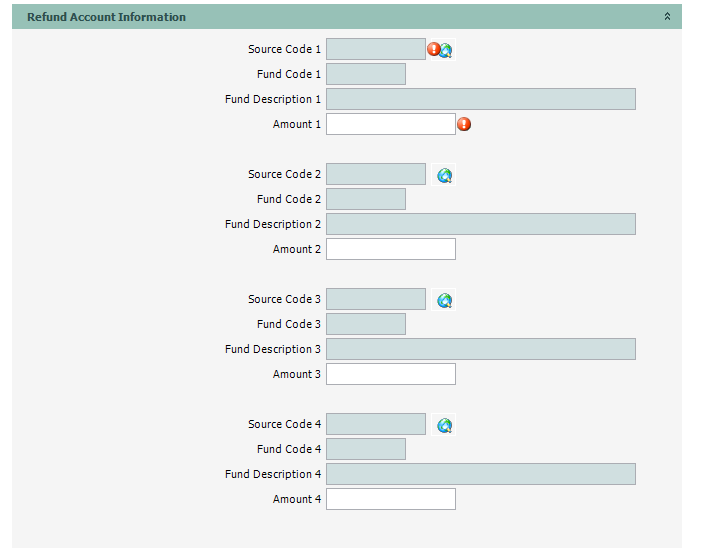The image size is (709, 558).
Task: Open the lookup icon for Source Code 1
Action: [x=446, y=50]
